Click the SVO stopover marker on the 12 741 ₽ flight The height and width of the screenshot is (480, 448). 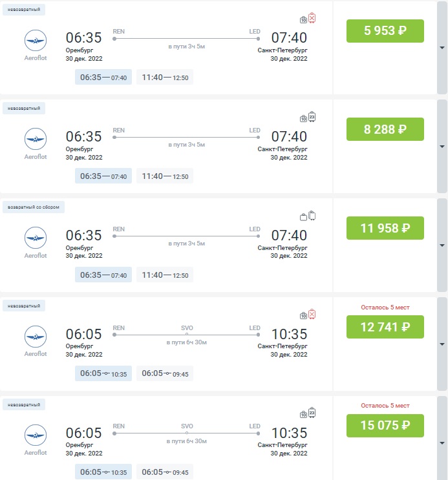pyautogui.click(x=186, y=335)
